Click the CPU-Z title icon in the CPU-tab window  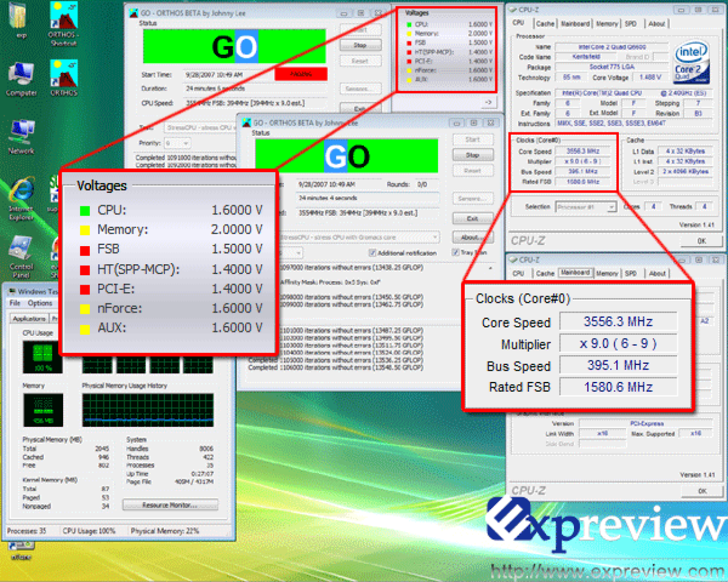512,10
